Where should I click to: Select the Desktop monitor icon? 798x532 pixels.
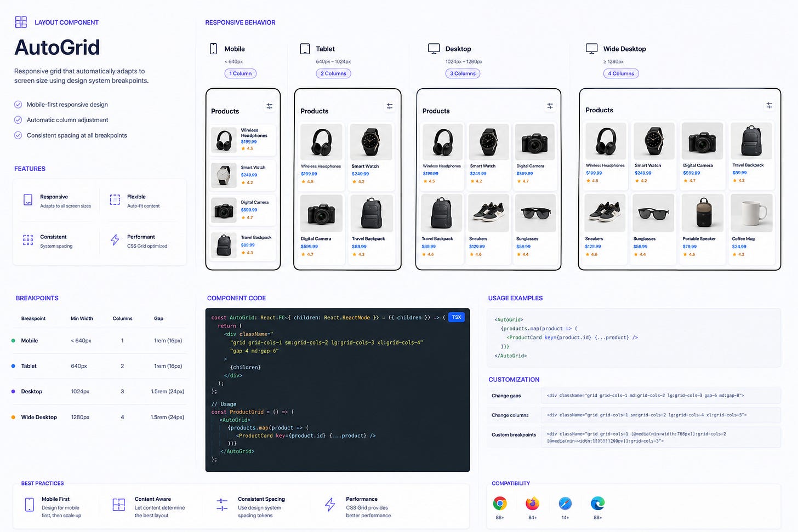(434, 49)
